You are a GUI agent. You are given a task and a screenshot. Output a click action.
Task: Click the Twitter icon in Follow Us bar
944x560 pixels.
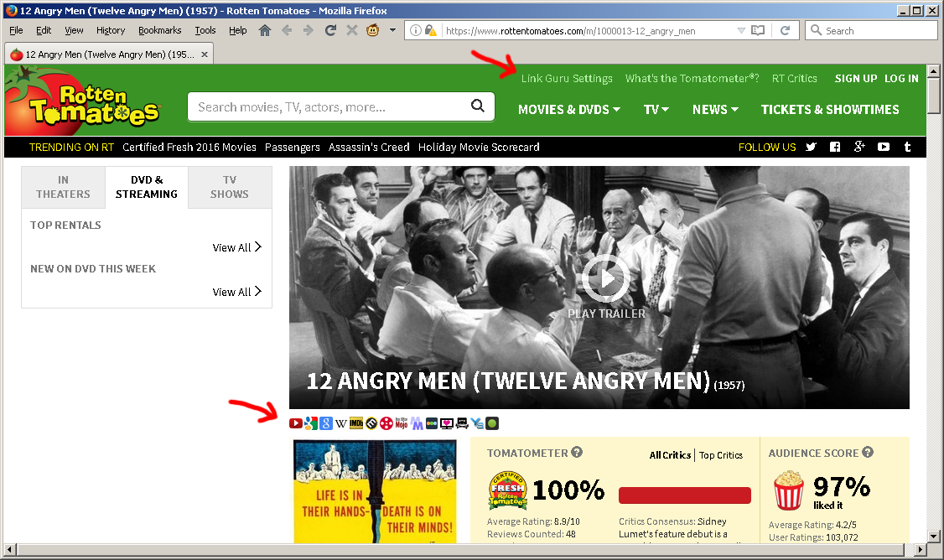811,147
